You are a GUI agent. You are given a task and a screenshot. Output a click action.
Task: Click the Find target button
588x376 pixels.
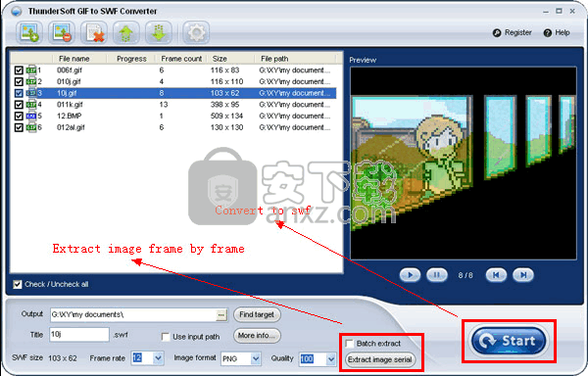pyautogui.click(x=257, y=314)
